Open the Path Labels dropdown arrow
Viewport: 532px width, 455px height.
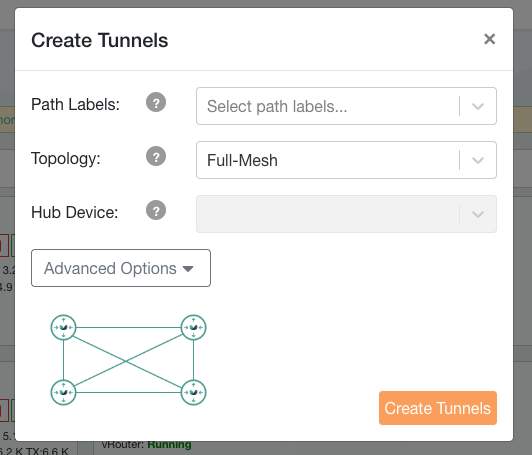478,106
